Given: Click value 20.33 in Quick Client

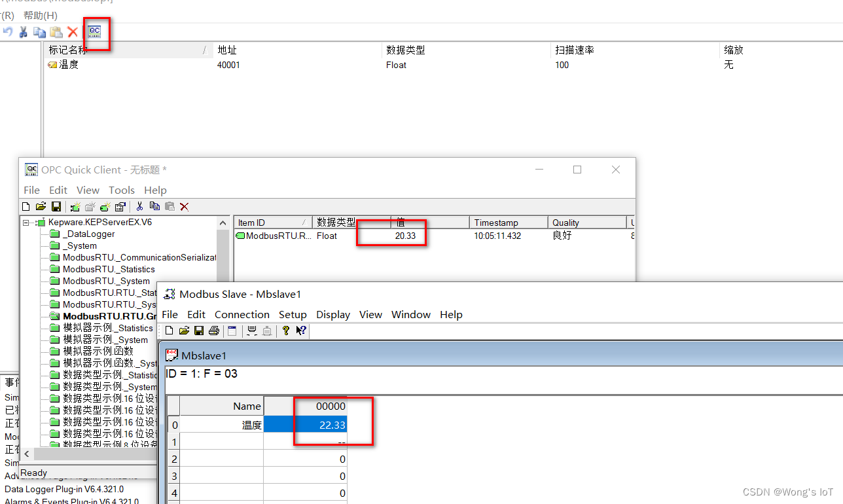Looking at the screenshot, I should click(x=405, y=236).
